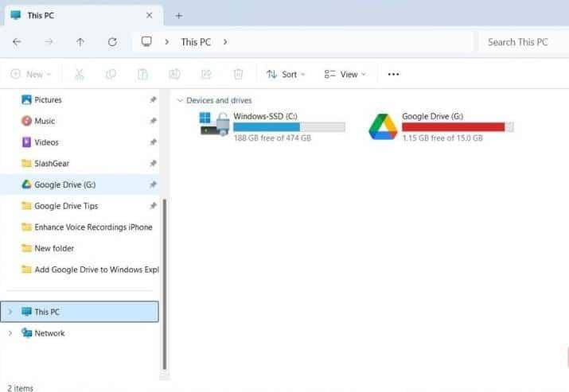This screenshot has height=392, width=569.
Task: Collapse the Devices and drives group
Action: coord(180,100)
